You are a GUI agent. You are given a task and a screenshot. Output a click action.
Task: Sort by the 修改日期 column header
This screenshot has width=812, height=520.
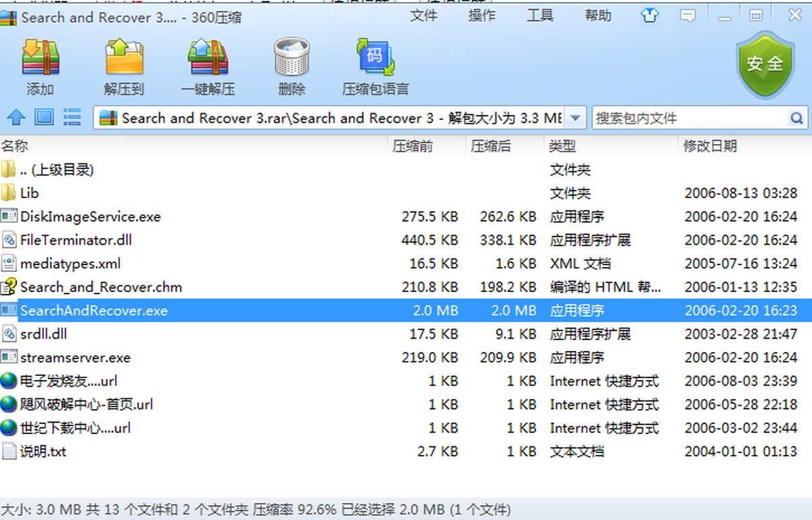710,146
